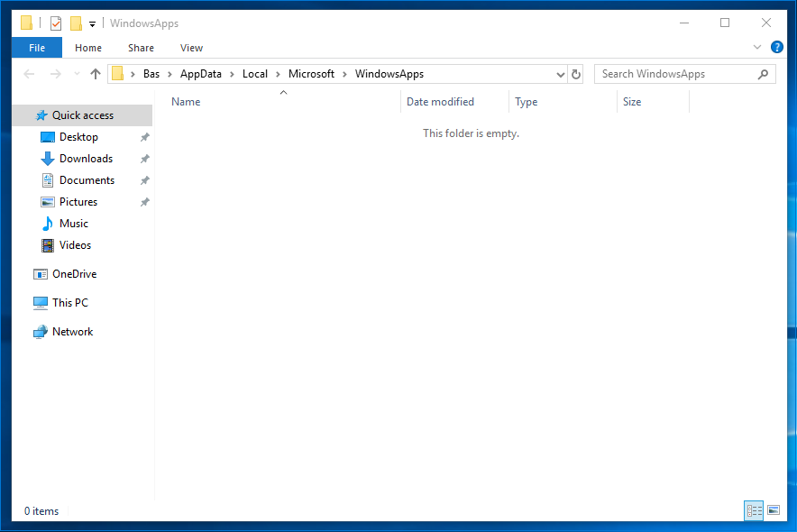Open the address bar history dropdown

[560, 75]
